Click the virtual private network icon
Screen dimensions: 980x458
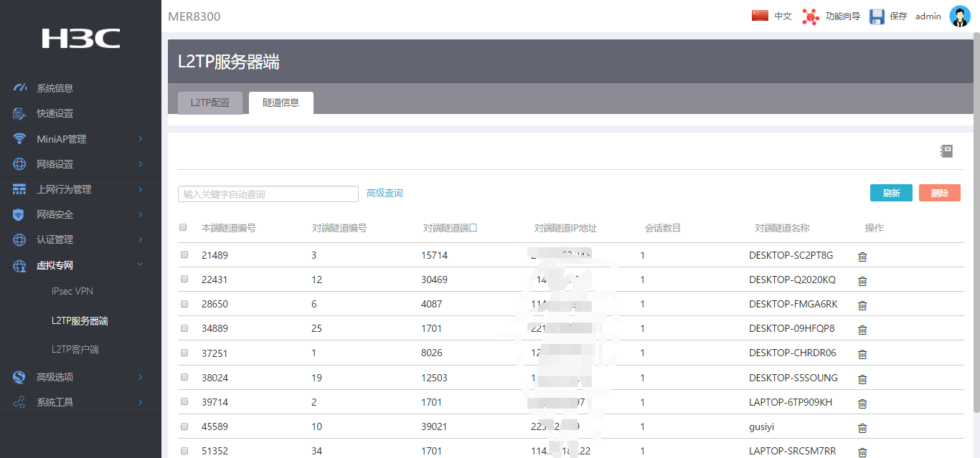(x=20, y=266)
